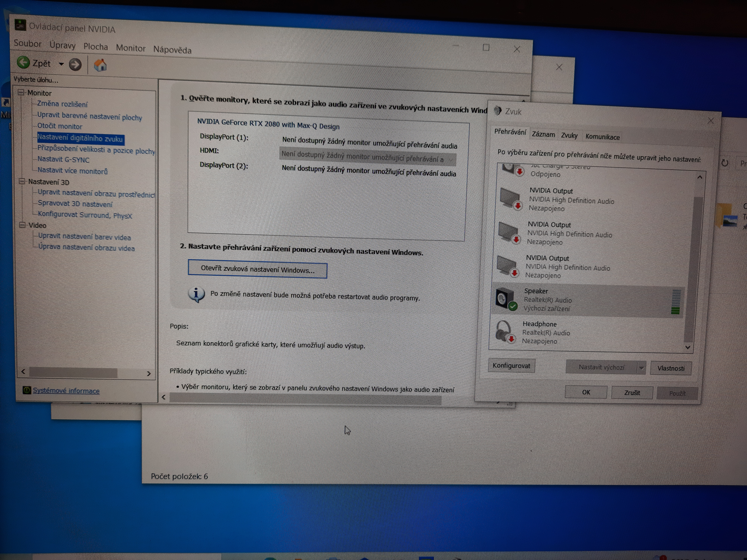The image size is (747, 560).
Task: Open the Nastavit výchozí dropdown arrow
Action: point(641,368)
